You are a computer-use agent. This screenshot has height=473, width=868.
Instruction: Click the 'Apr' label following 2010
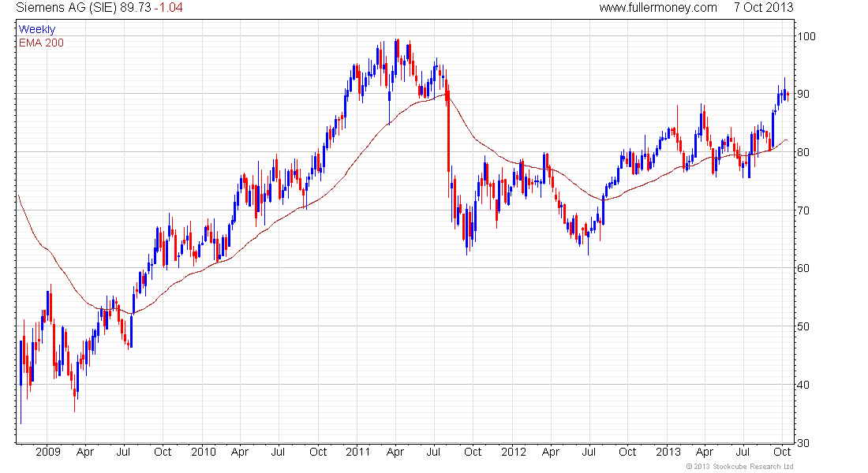pyautogui.click(x=240, y=452)
